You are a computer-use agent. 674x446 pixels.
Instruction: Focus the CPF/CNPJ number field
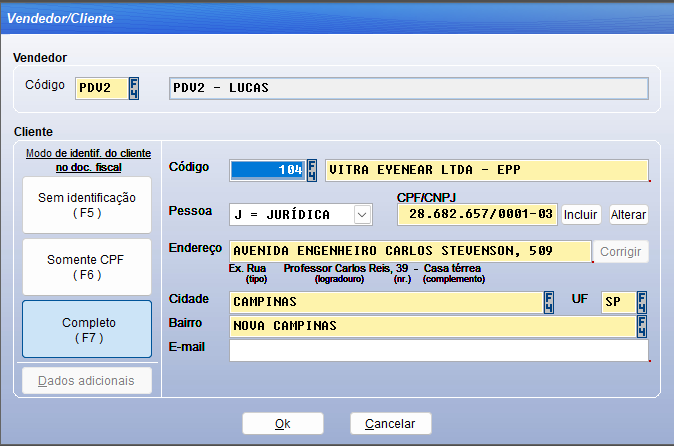click(476, 215)
